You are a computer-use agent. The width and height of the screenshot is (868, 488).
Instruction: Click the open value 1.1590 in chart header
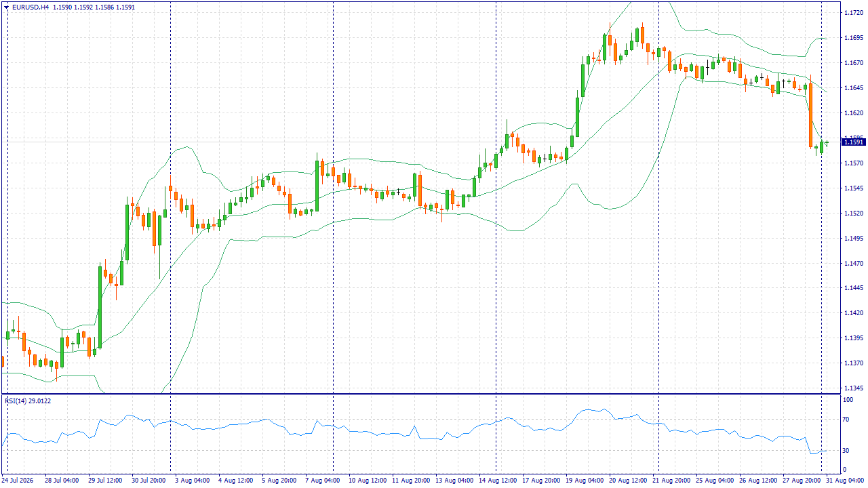[62, 7]
